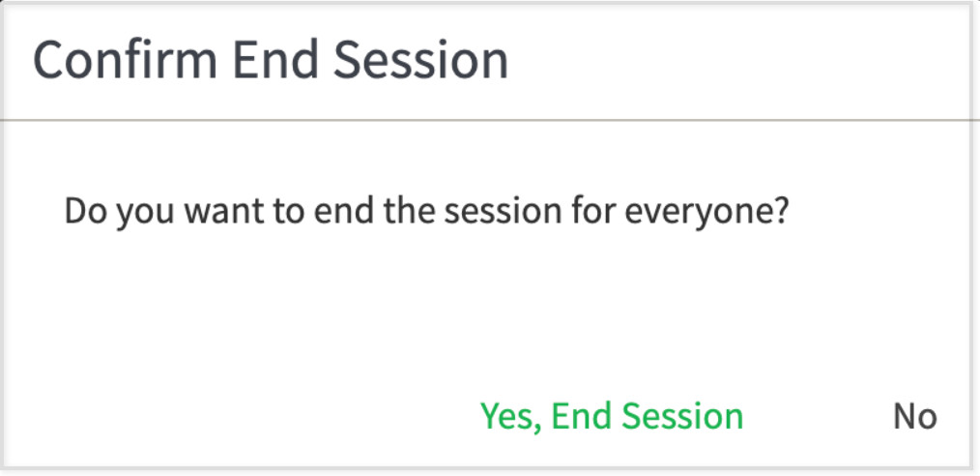Image resolution: width=980 pixels, height=476 pixels.
Task: Select Yes, End Session option
Action: 611,417
